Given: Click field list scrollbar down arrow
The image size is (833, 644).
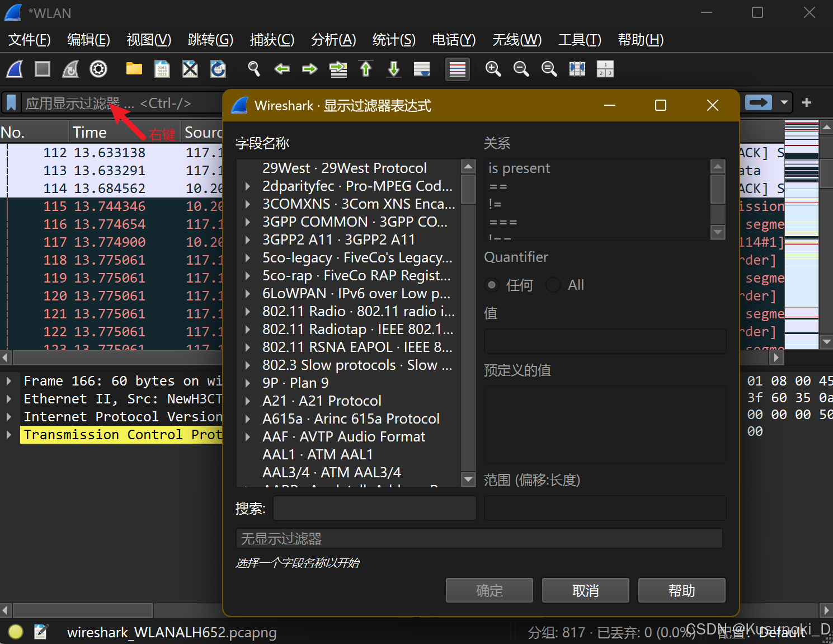Looking at the screenshot, I should (x=468, y=479).
